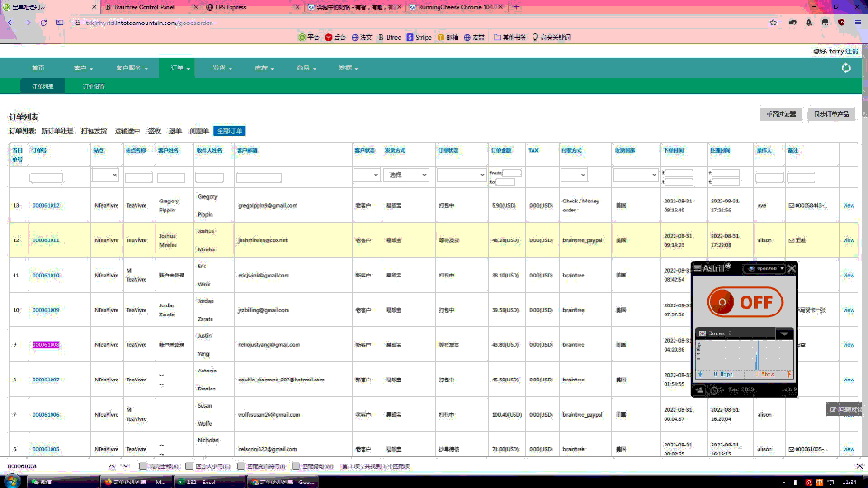Open order number 000061011 link
This screenshot has width=868, height=488.
(45, 240)
